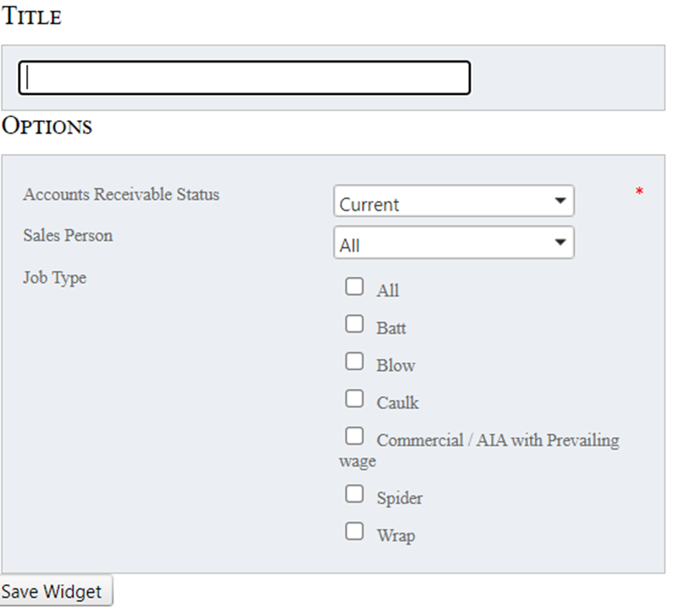Check the Commercial / AIA checkbox
This screenshot has width=686, height=616.
point(355,436)
